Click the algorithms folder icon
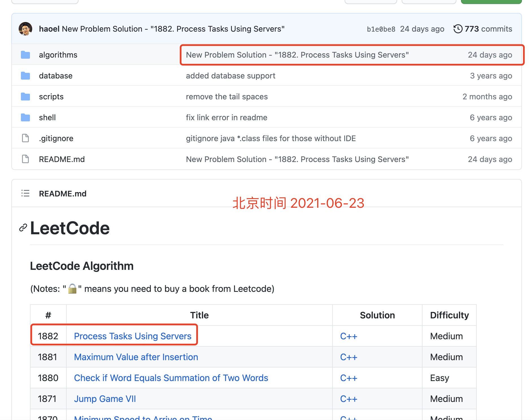Image resolution: width=531 pixels, height=420 pixels. tap(25, 55)
